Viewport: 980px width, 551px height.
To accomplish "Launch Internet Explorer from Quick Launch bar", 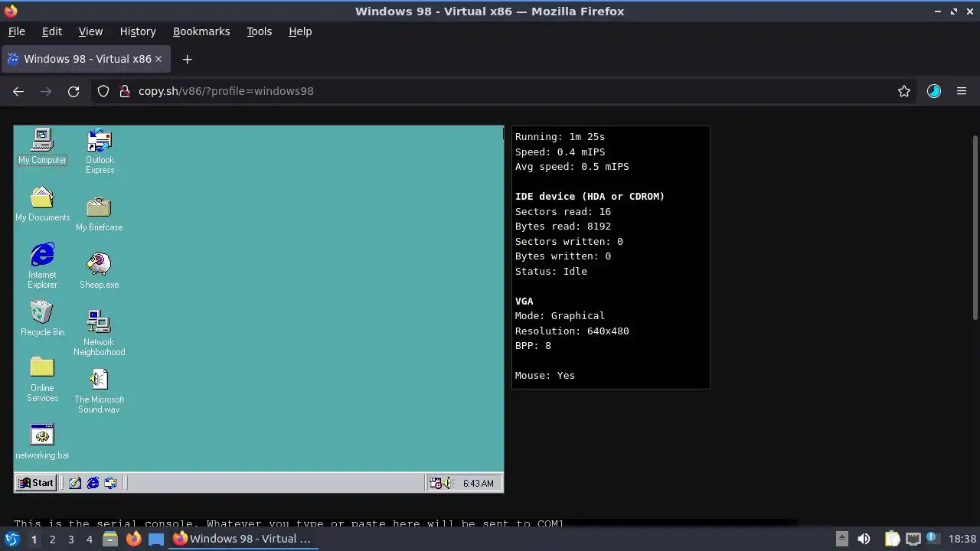I will point(93,483).
